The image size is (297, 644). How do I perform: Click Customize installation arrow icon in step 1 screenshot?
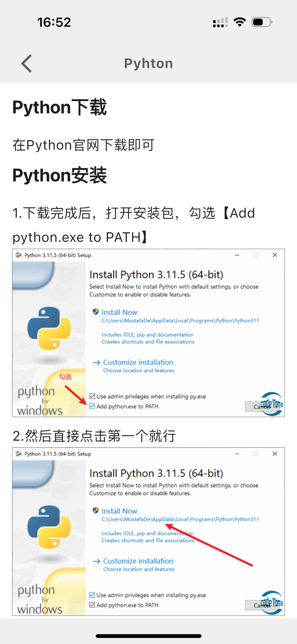tap(96, 363)
